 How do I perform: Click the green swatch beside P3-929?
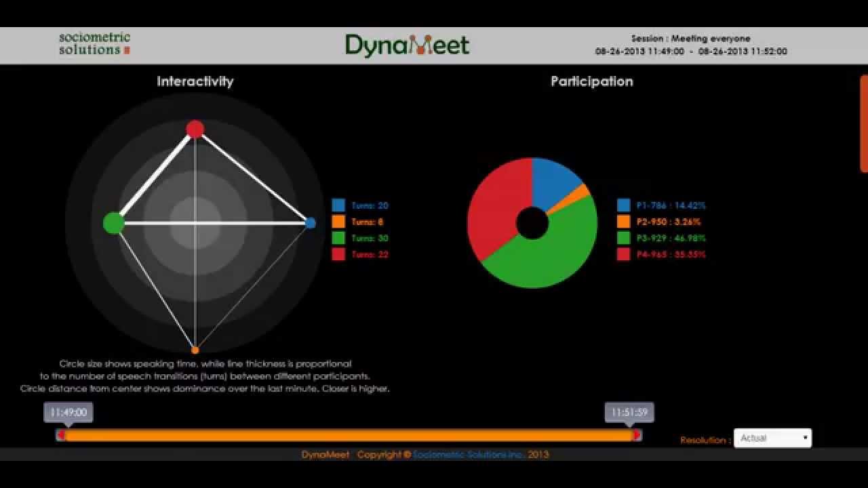624,238
